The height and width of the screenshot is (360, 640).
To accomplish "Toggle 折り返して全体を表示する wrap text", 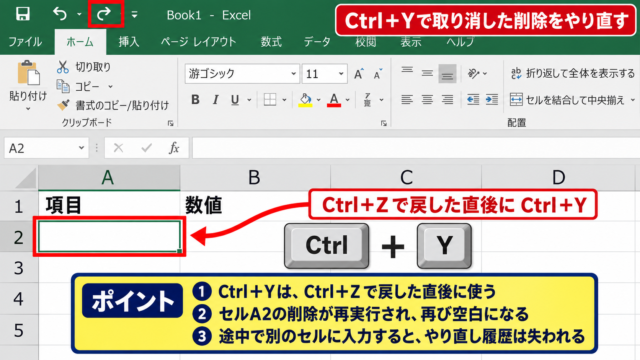I will point(573,73).
